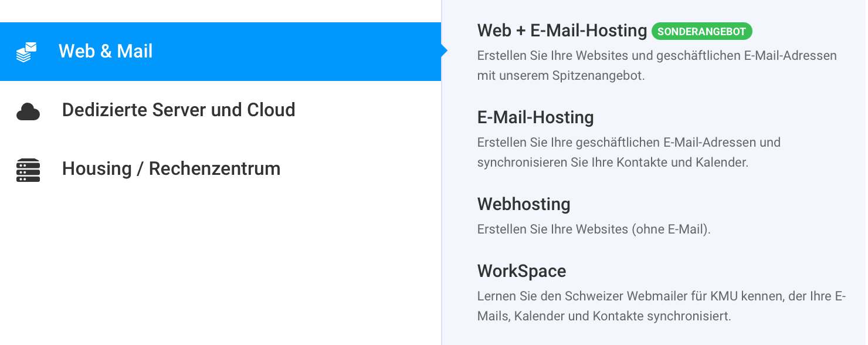Screen dimensions: 868x345
Task: Click the green SONDERANGEBOT badge
Action: point(701,31)
